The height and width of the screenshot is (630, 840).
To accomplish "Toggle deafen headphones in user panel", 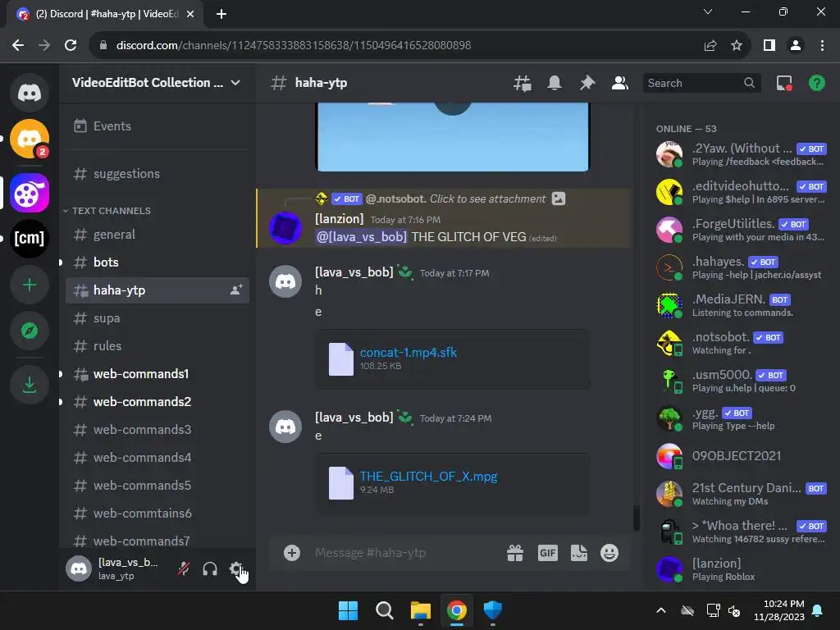I will (x=210, y=568).
